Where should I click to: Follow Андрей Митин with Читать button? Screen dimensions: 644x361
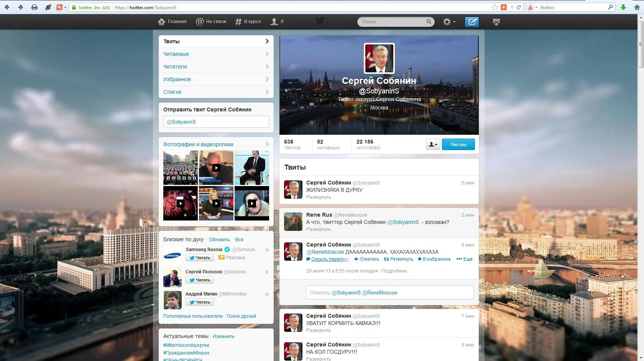point(200,302)
